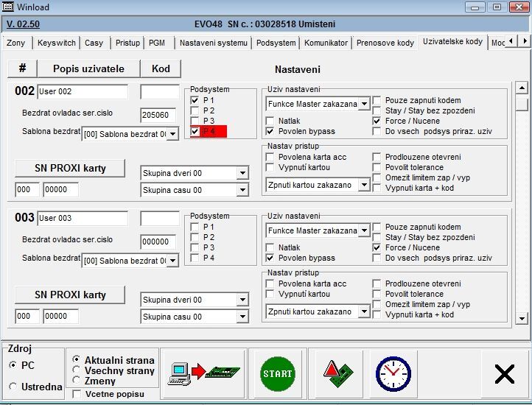
Task: Open Funkce Master zakazana dropdown for User 002
Action: tap(363, 104)
